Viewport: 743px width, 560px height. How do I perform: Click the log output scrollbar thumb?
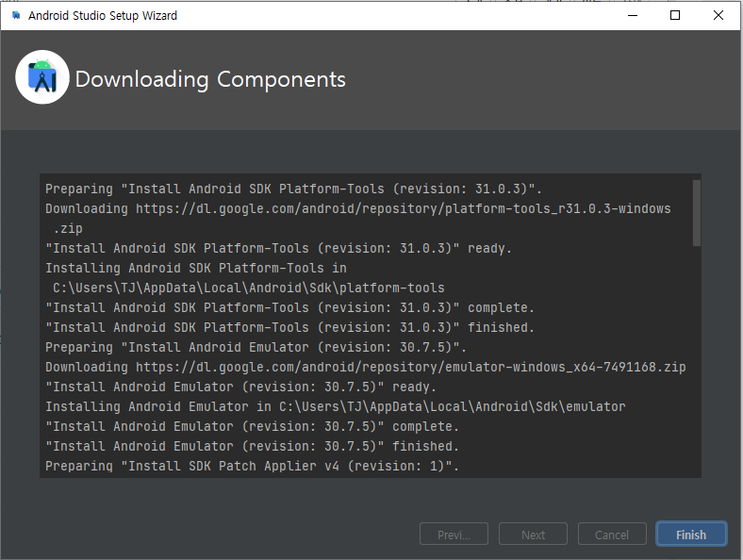click(696, 213)
